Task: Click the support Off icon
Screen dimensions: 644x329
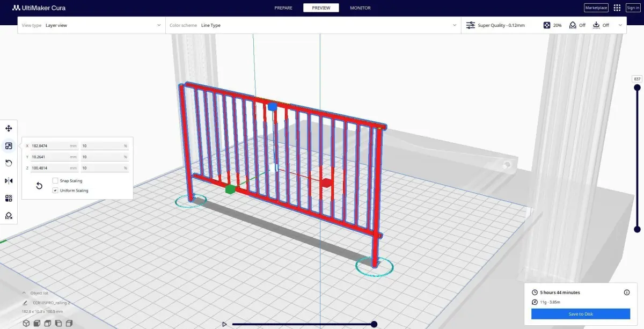Action: [x=573, y=25]
